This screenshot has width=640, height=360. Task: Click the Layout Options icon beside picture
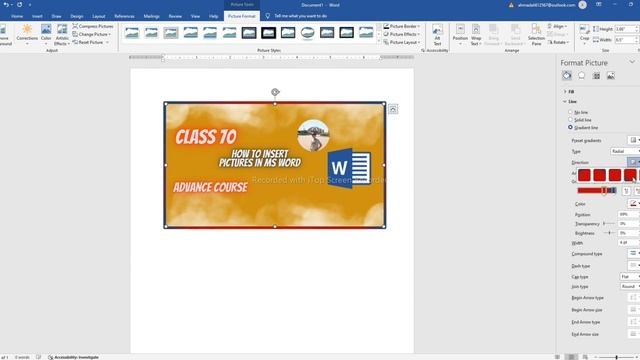click(x=393, y=109)
